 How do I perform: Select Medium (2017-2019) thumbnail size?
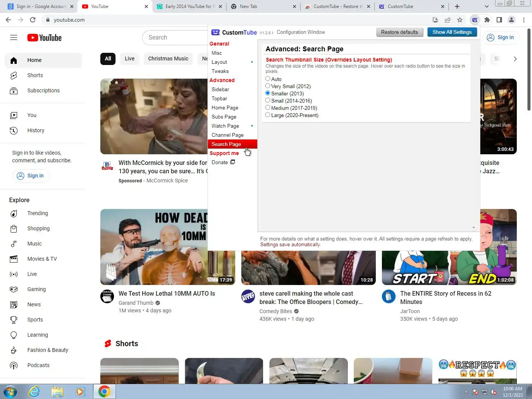click(268, 108)
